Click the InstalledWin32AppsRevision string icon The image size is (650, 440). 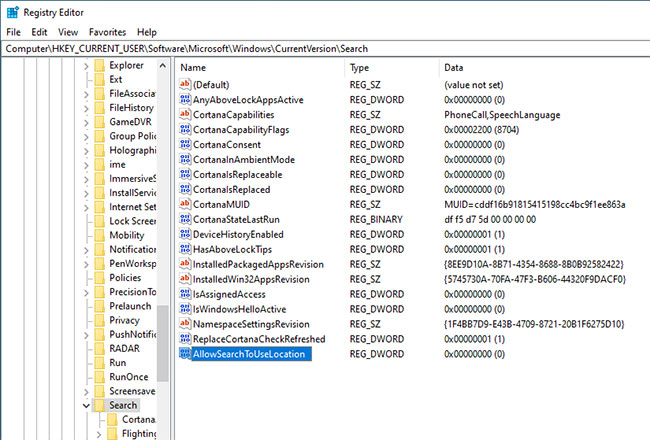(185, 278)
